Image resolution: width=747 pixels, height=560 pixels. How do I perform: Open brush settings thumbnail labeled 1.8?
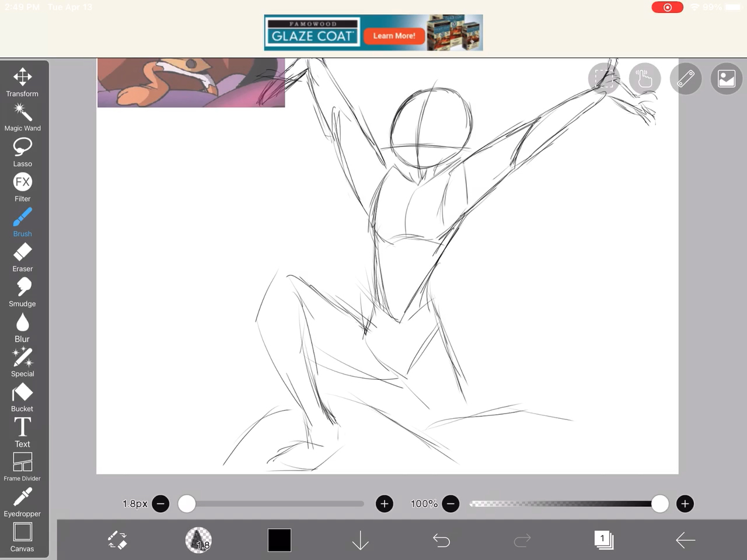click(198, 540)
